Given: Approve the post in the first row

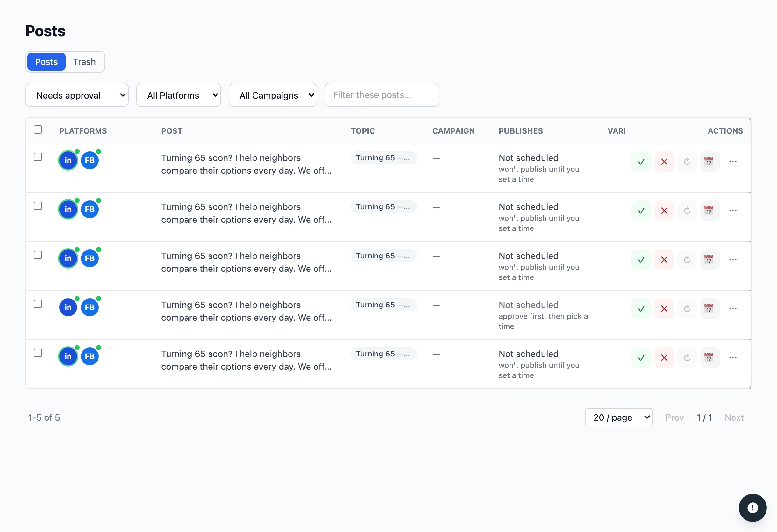Looking at the screenshot, I should coord(641,162).
